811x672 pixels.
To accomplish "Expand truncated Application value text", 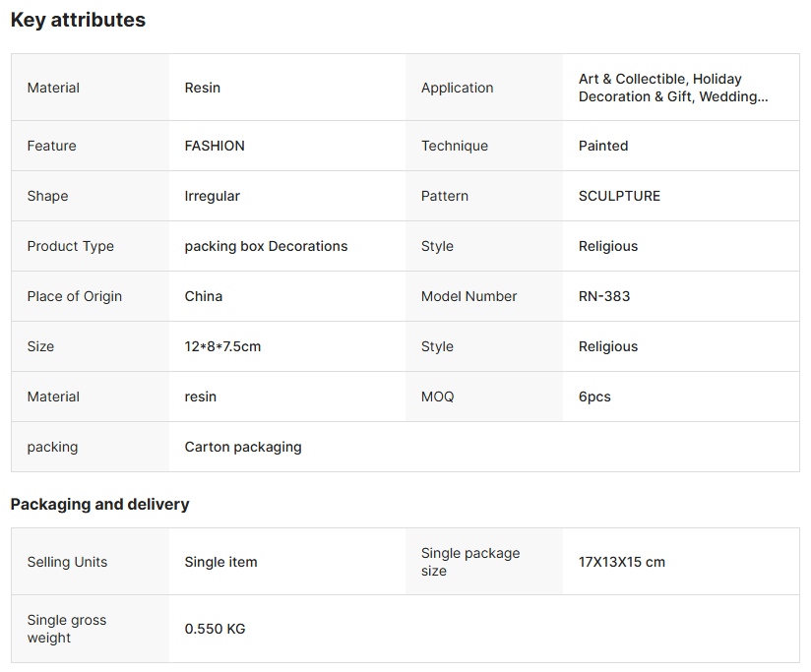I will (673, 88).
